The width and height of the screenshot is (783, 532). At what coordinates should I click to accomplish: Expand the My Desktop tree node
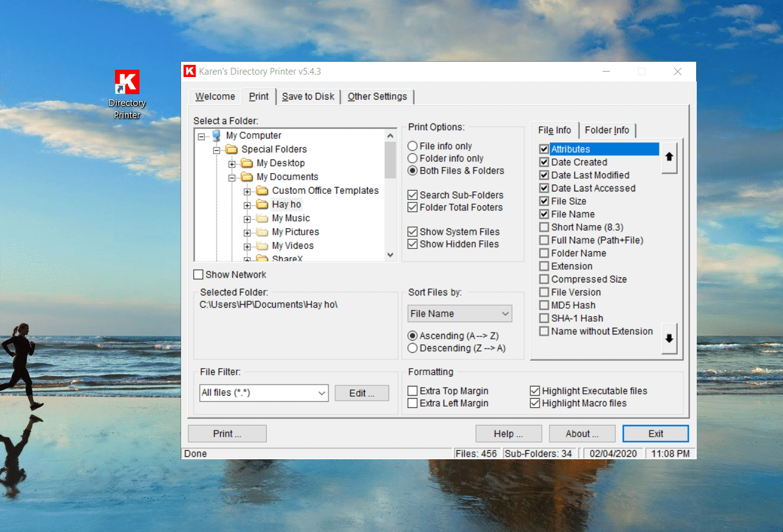coord(232,164)
